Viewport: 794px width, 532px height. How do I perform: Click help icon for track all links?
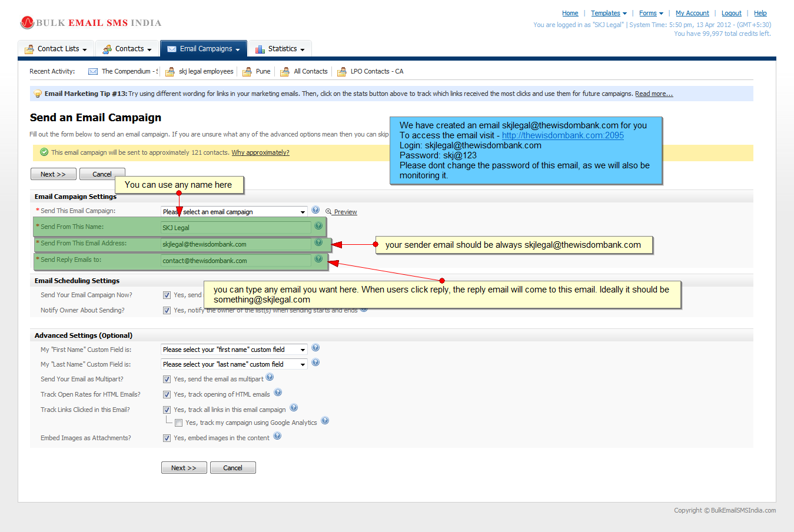pos(294,408)
